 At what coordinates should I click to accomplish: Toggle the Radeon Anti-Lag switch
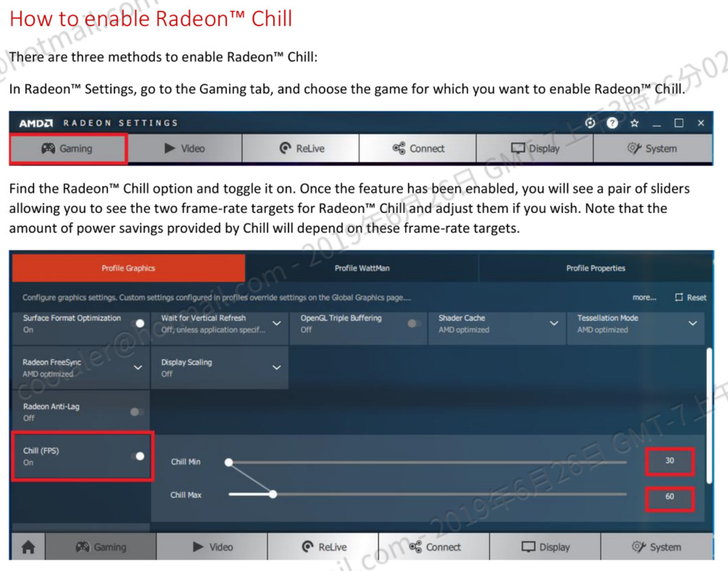(136, 412)
